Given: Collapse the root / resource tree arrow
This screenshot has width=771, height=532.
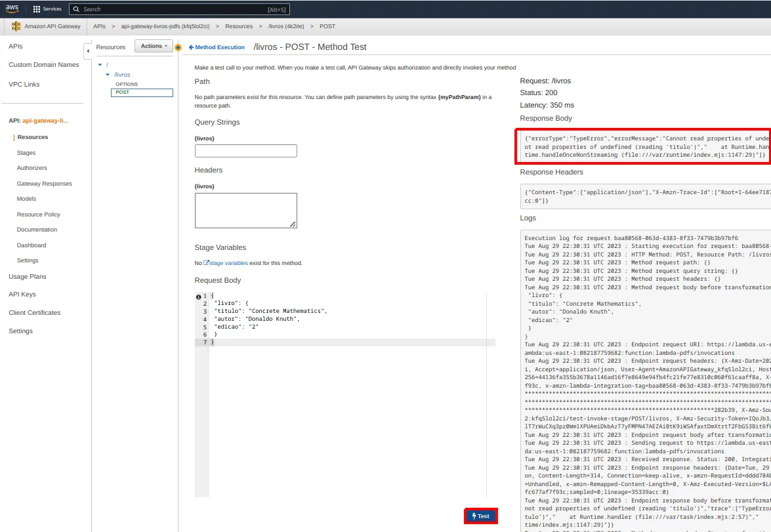Looking at the screenshot, I should pos(100,65).
